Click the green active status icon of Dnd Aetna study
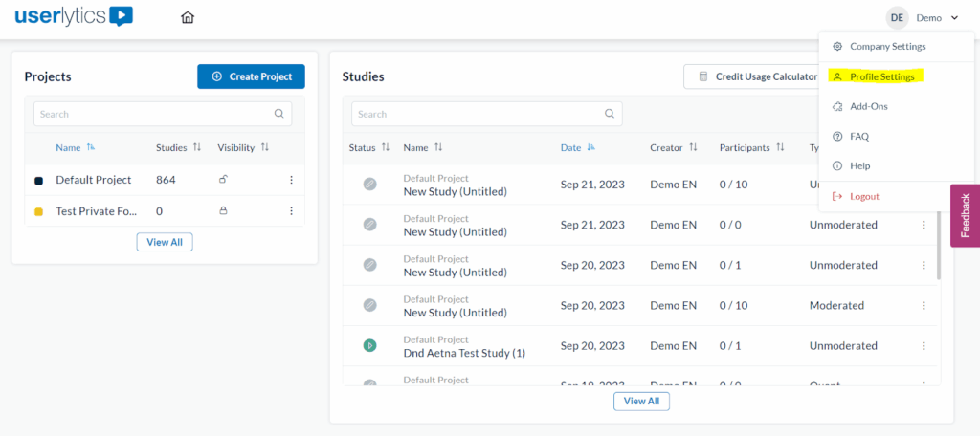Image resolution: width=980 pixels, height=436 pixels. coord(369,345)
